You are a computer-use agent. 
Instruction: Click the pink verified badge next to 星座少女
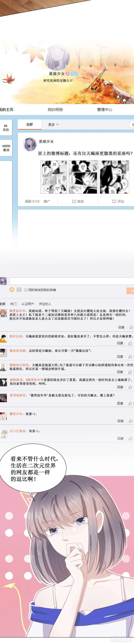click(67, 74)
